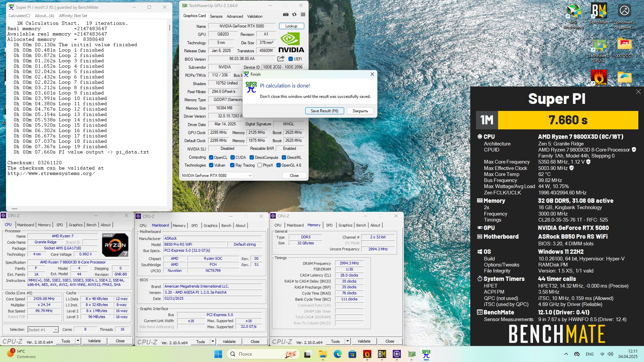Toggle the Vulkan checkbox

point(211,165)
